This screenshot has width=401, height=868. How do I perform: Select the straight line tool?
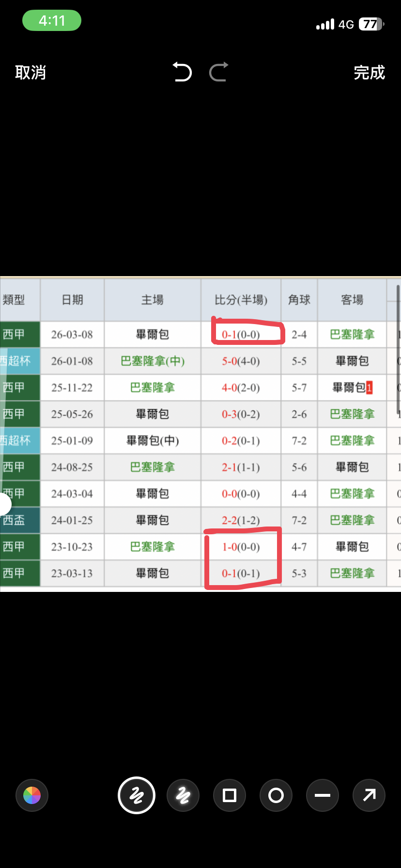[323, 795]
